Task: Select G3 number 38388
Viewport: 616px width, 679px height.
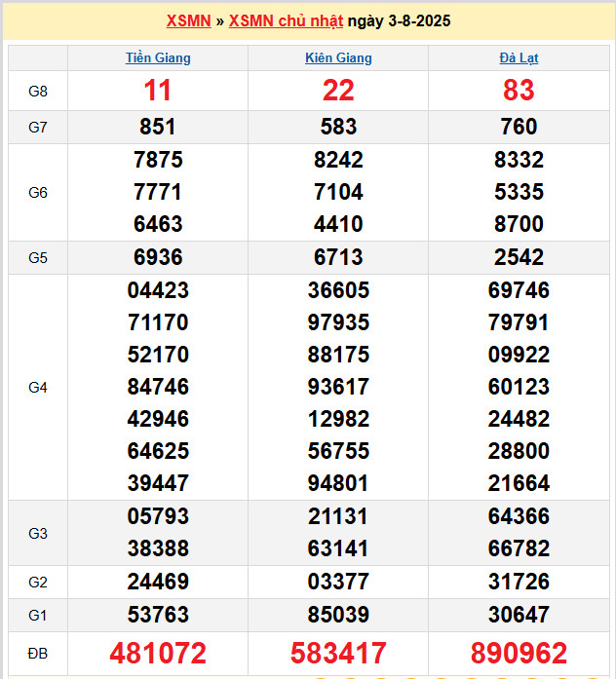Action: click(158, 548)
